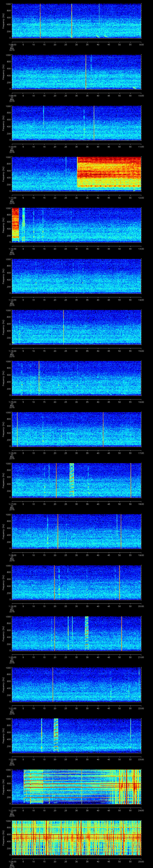Click the "1:20:00" start time label

12,657
